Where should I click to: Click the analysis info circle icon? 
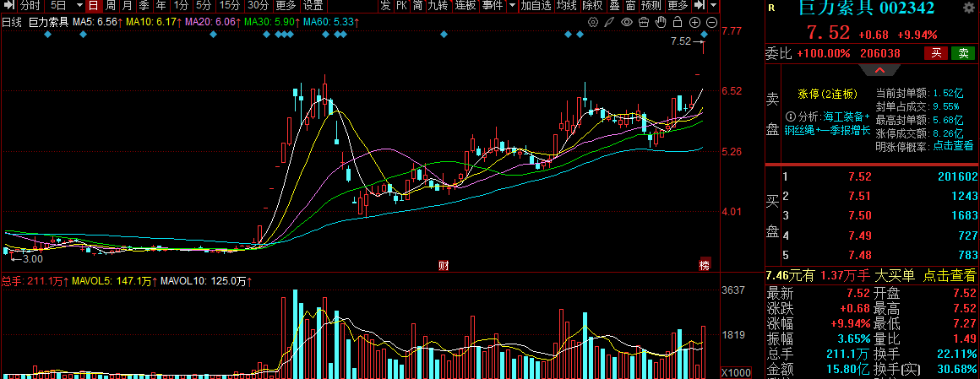[790, 116]
